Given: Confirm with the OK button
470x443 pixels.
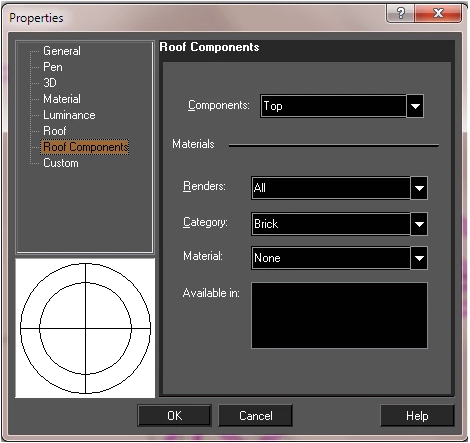Looking at the screenshot, I should [x=174, y=416].
